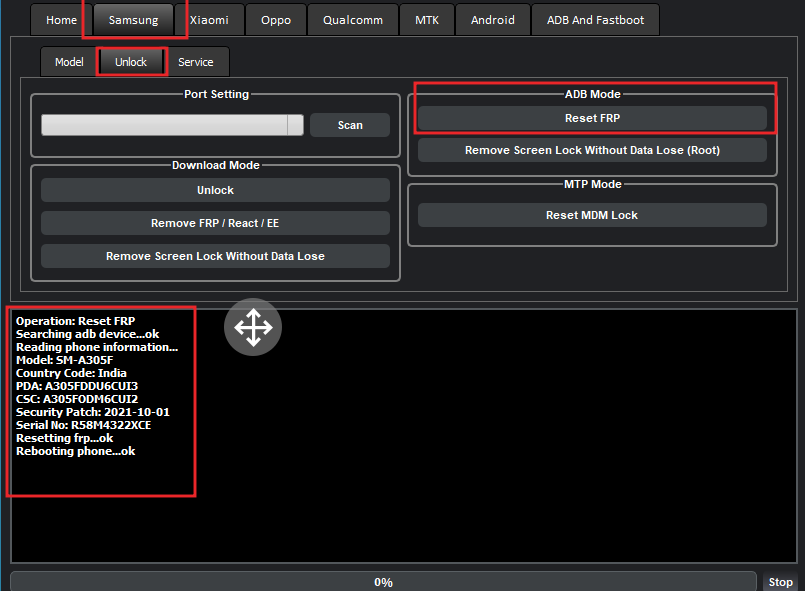Select the Unlock sub-tab
This screenshot has height=591, width=805.
(131, 62)
